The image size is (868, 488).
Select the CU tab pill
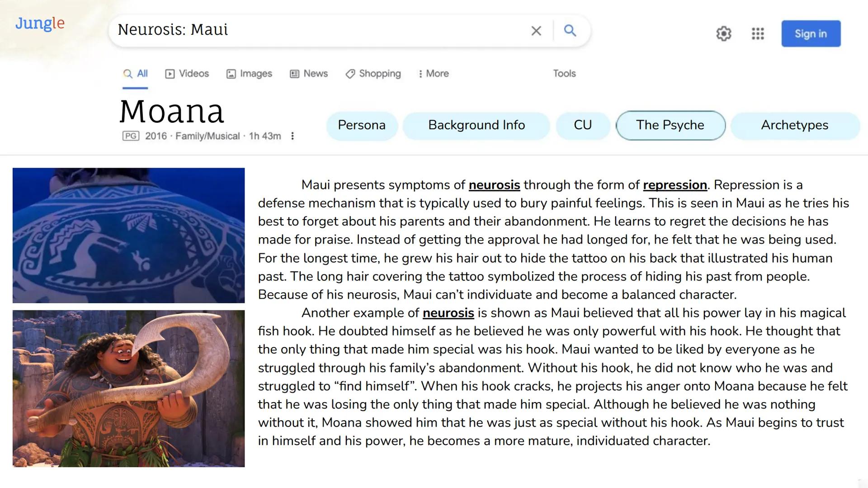coord(583,125)
